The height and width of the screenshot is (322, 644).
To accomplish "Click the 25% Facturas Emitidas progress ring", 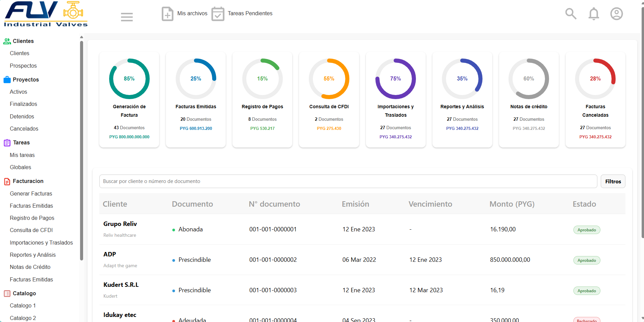I will pyautogui.click(x=196, y=79).
